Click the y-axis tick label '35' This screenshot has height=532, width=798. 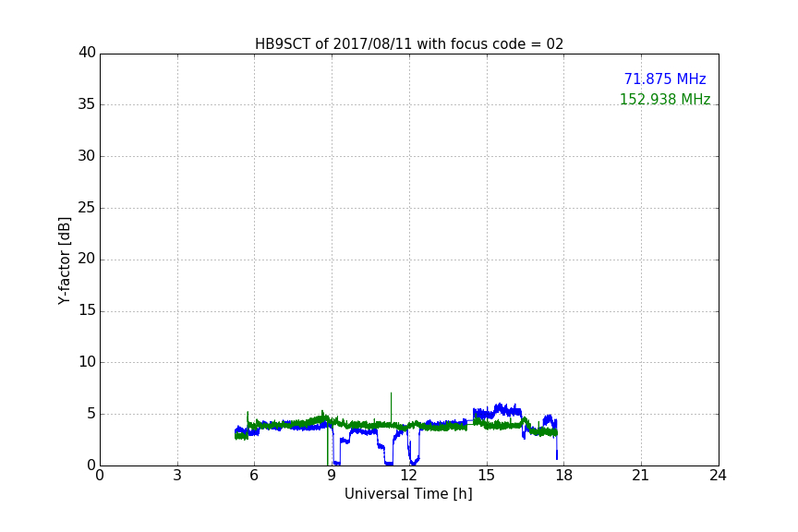pyautogui.click(x=87, y=104)
